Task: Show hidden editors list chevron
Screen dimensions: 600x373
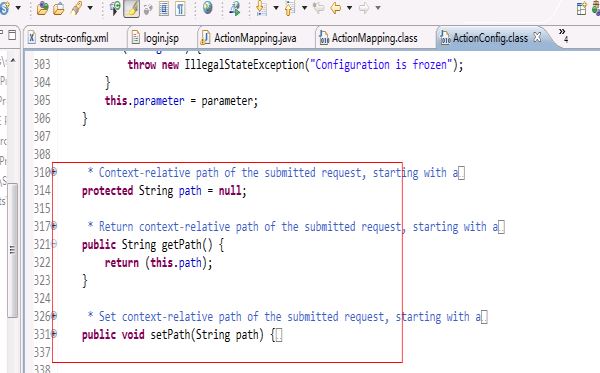Action: tap(563, 34)
